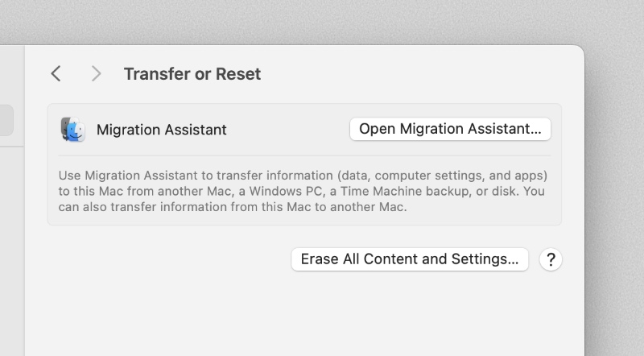This screenshot has width=644, height=356.
Task: Click the empty sidebar area below the selected item
Action: tap(10, 242)
